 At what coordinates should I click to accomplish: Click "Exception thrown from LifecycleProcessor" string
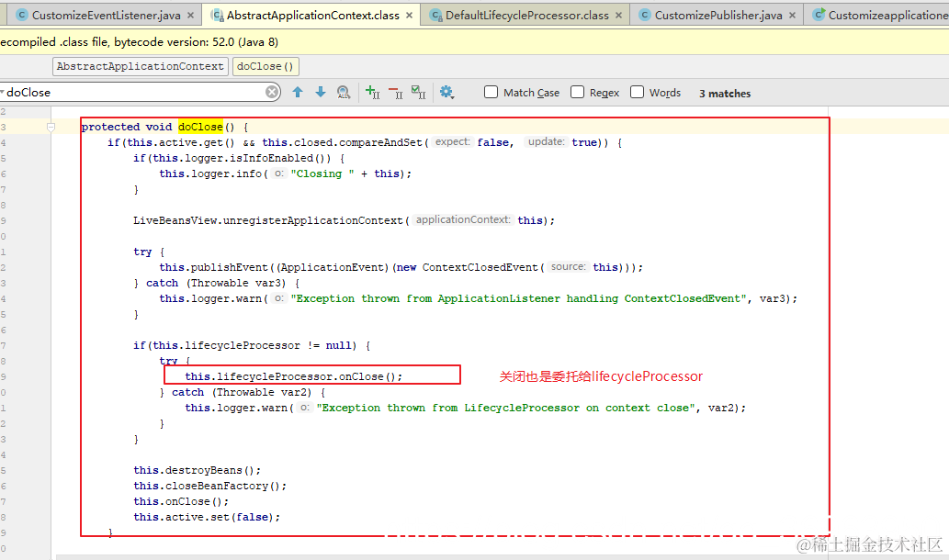pyautogui.click(x=505, y=408)
